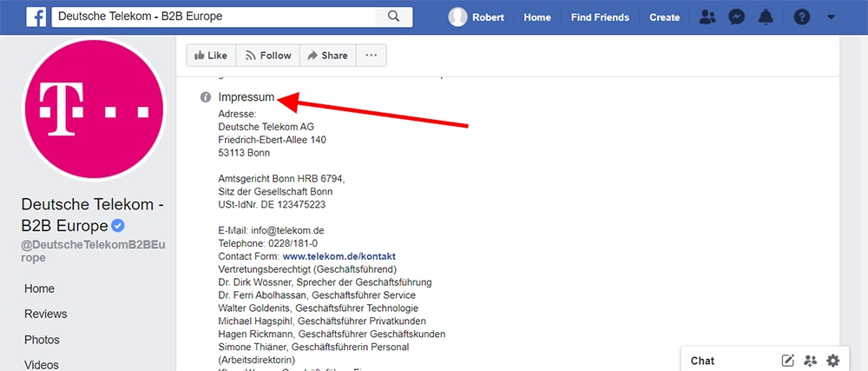Open the Videos sidebar tab
This screenshot has width=868, height=371.
[x=42, y=364]
